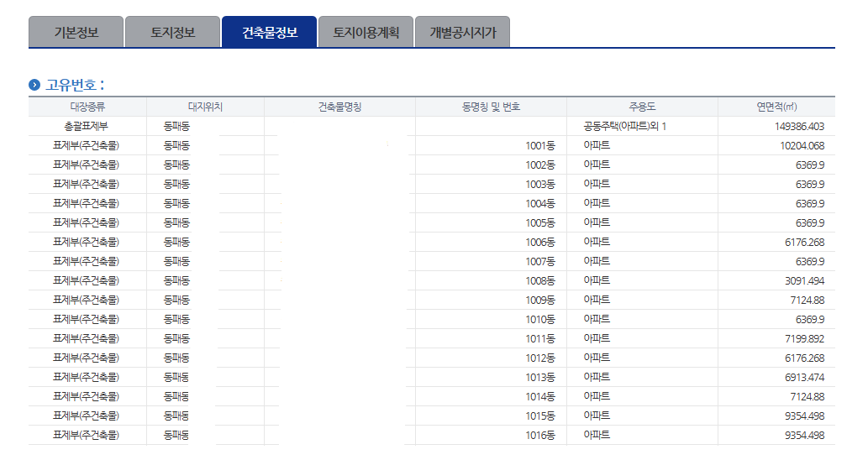Select building number 1003동

click(540, 184)
